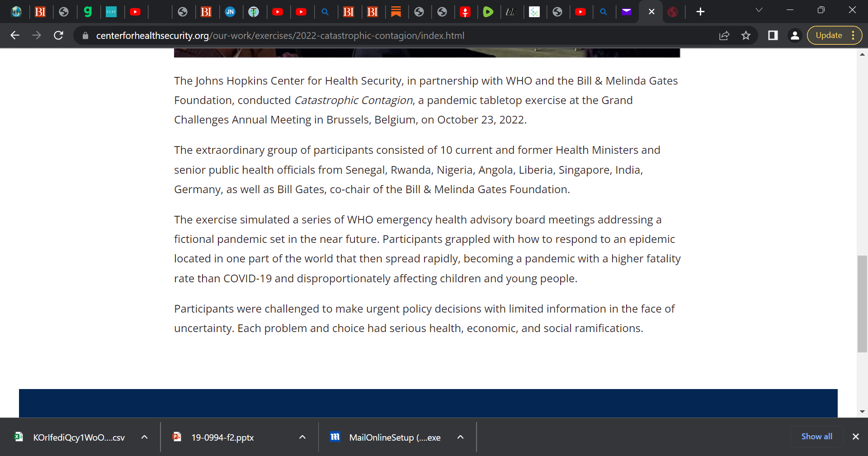Open downloaded MailOnlineSetup exe file
This screenshot has width=868, height=456.
coord(395,437)
